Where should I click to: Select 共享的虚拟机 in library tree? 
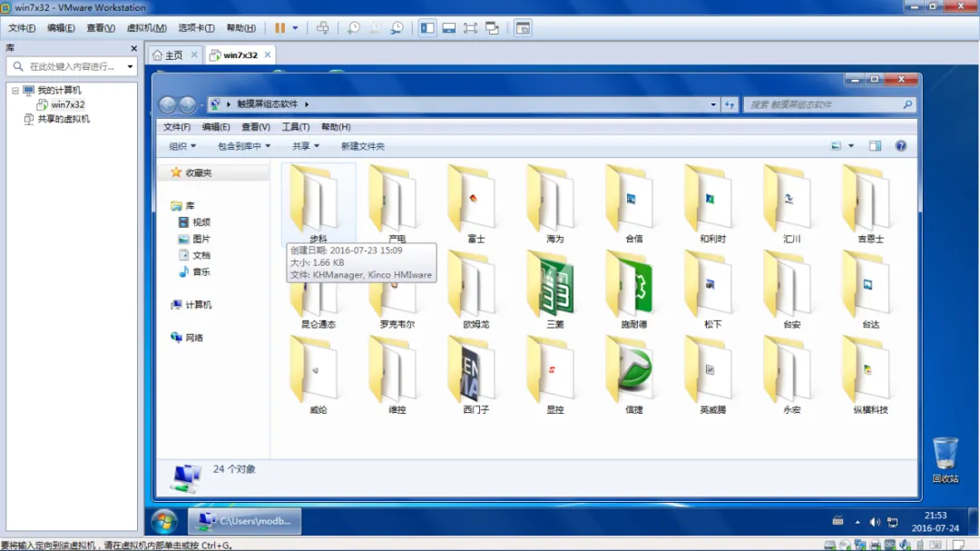coord(57,119)
